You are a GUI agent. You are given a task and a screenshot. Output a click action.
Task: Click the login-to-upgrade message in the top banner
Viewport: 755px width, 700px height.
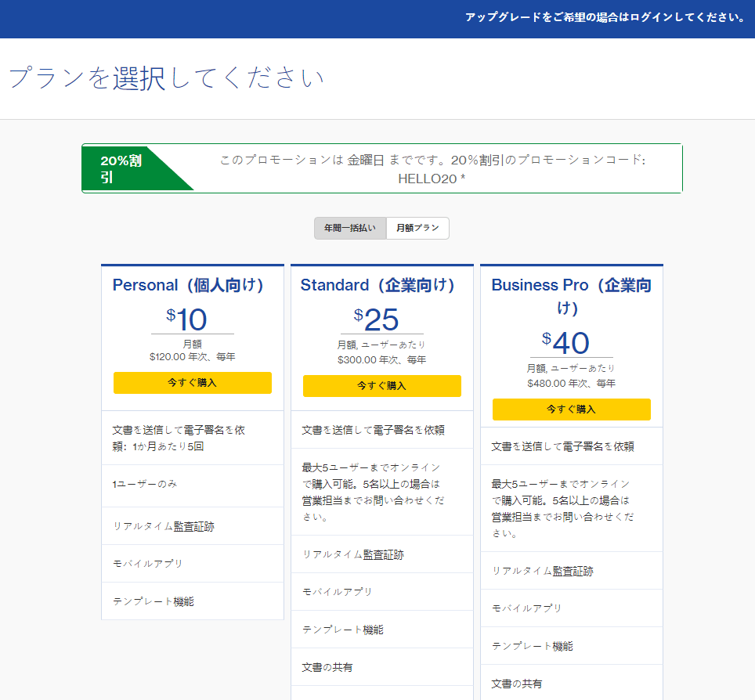click(605, 17)
